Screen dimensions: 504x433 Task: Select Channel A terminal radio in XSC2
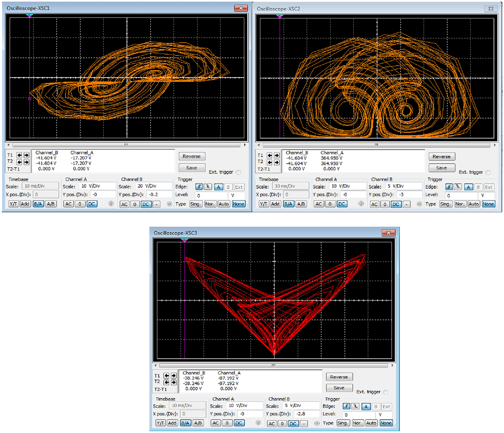pyautogui.click(x=361, y=204)
